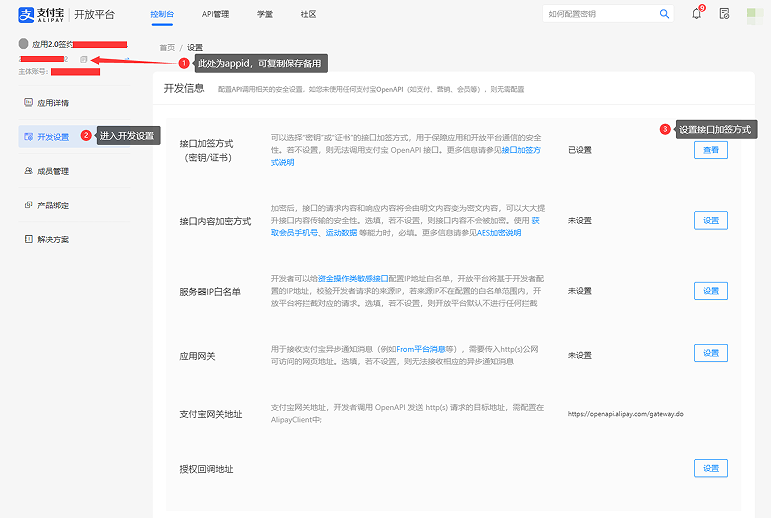Click the document icon beside the bell
The height and width of the screenshot is (518, 771).
pos(724,14)
